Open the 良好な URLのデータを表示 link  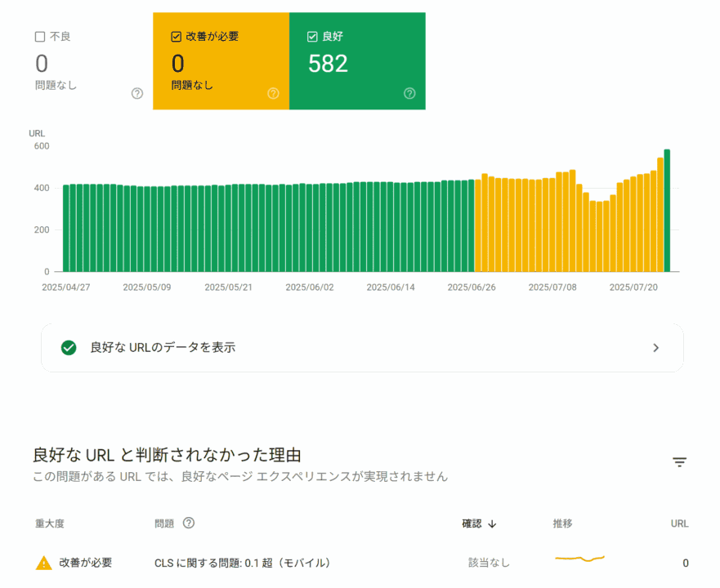pos(362,348)
